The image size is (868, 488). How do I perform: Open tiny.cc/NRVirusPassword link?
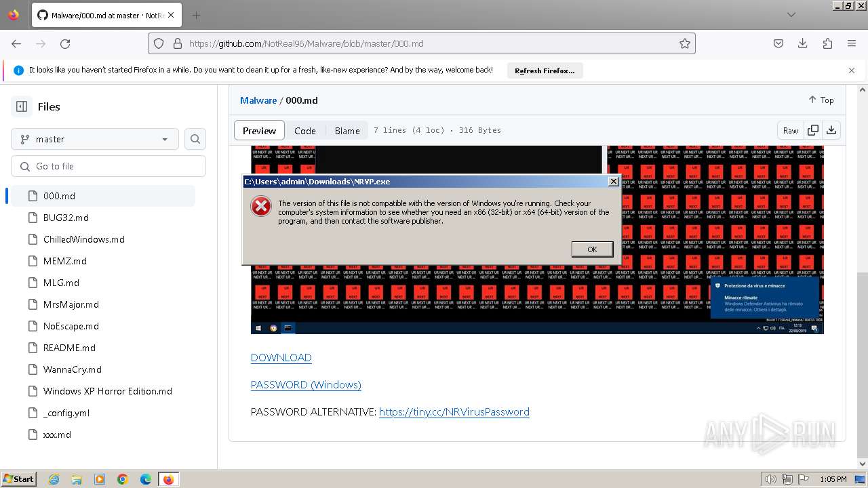[x=454, y=412]
